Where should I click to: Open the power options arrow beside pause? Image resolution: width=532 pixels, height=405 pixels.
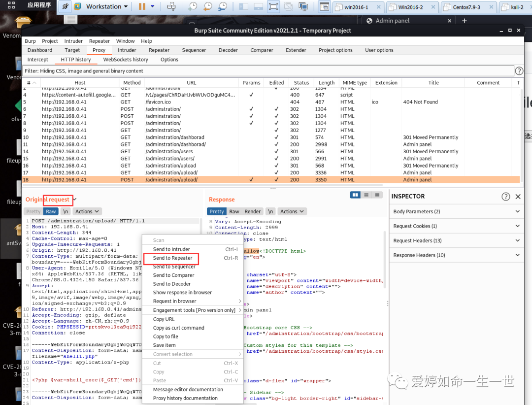[x=152, y=6]
